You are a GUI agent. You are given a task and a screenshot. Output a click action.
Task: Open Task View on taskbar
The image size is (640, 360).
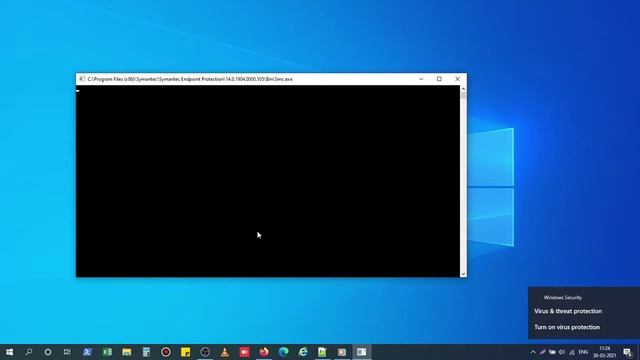[67, 352]
